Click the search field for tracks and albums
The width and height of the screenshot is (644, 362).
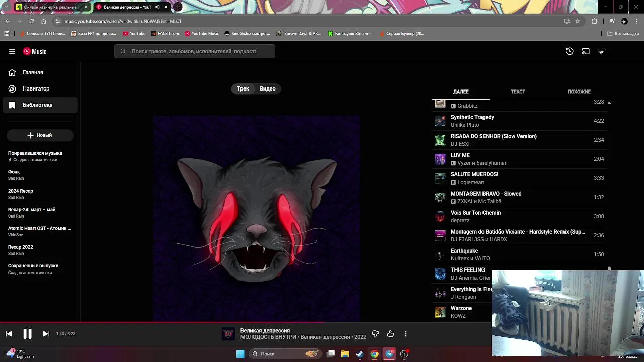[194, 51]
